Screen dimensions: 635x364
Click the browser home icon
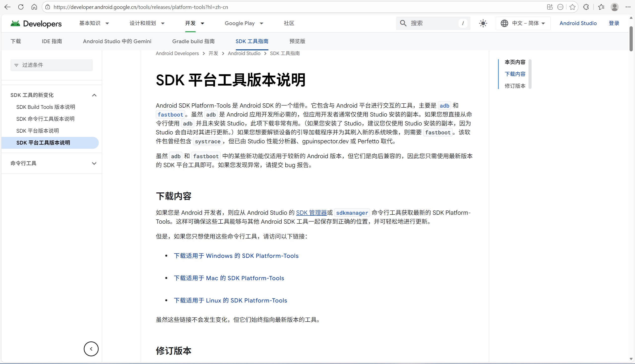tap(34, 7)
